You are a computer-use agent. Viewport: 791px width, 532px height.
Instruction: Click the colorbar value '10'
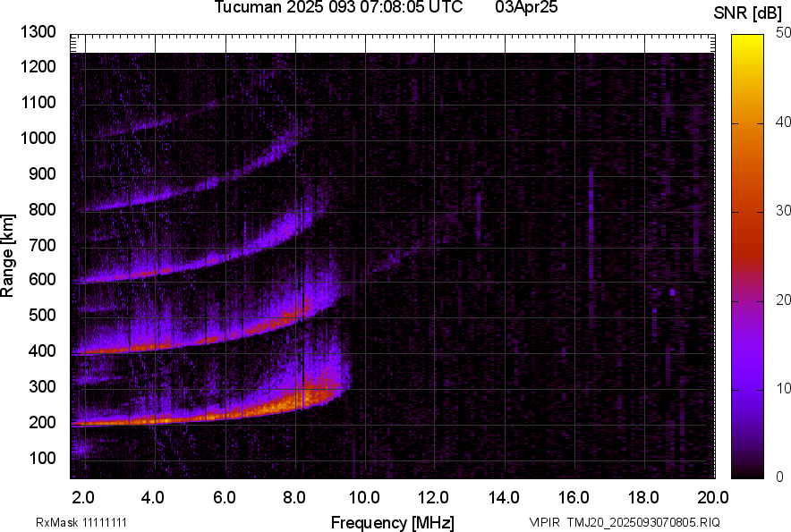pos(784,388)
